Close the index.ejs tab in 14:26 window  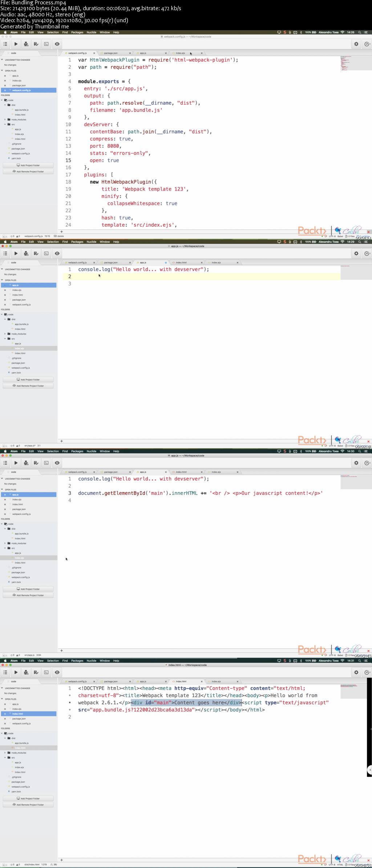[x=202, y=53]
